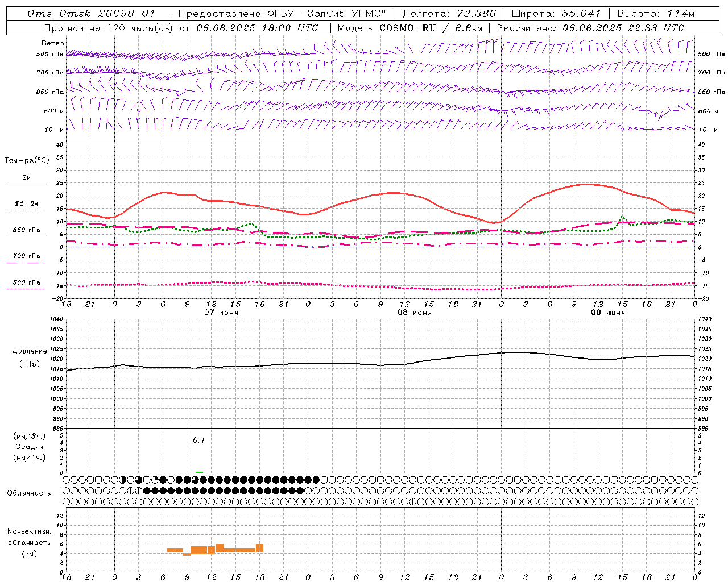Click the 'Широта: 55.041' header field
The image size is (728, 582).
pyautogui.click(x=556, y=14)
